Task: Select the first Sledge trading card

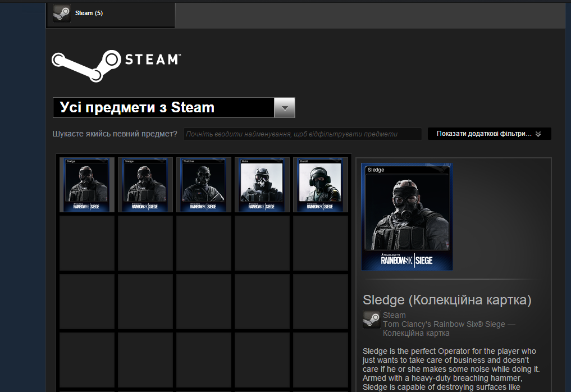Action: tap(86, 185)
